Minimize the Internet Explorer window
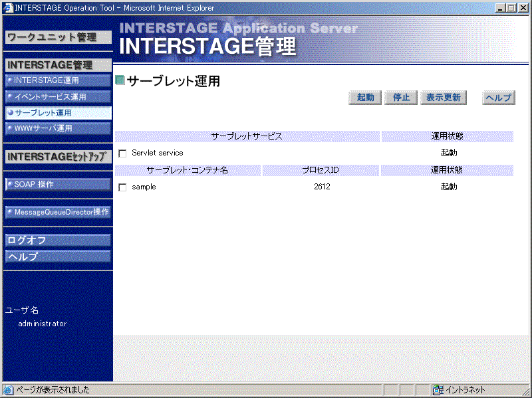This screenshot has height=398, width=532. [499, 7]
